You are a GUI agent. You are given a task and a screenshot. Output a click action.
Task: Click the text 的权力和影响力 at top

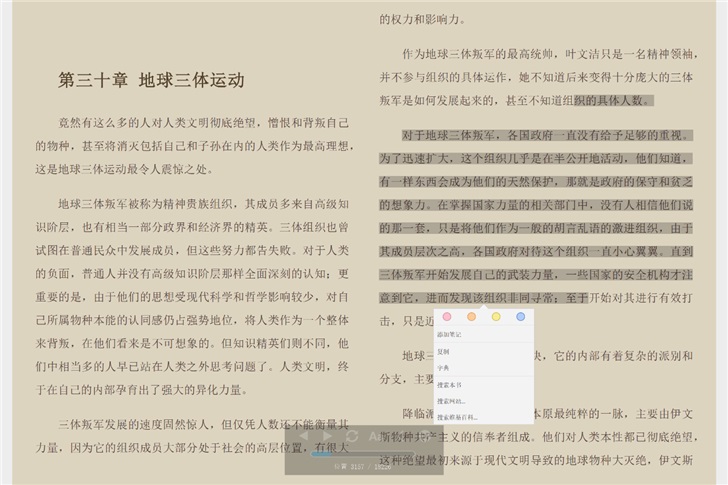pos(422,19)
